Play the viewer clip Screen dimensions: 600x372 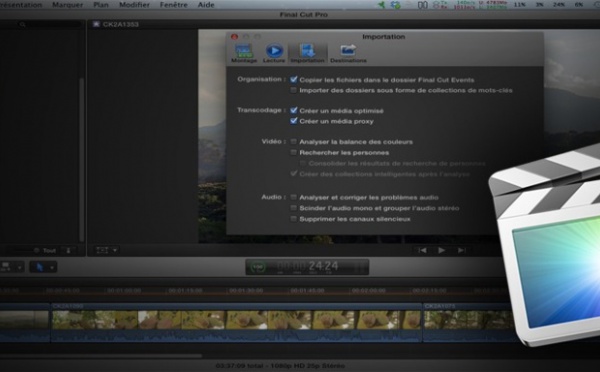point(441,250)
